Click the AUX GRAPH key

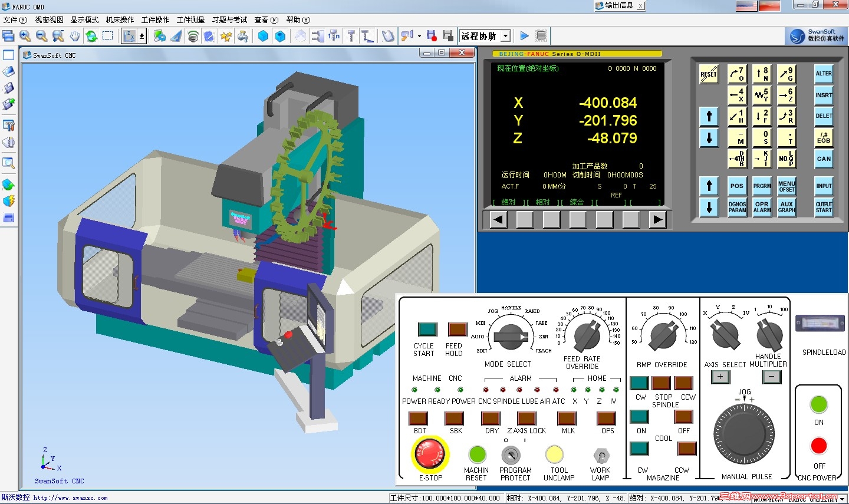[x=787, y=207]
